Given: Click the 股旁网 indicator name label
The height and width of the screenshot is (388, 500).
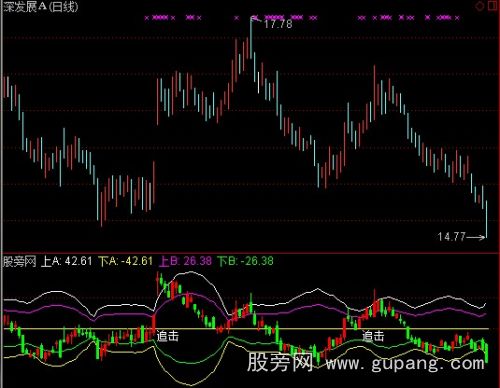Looking at the screenshot, I should (19, 261).
